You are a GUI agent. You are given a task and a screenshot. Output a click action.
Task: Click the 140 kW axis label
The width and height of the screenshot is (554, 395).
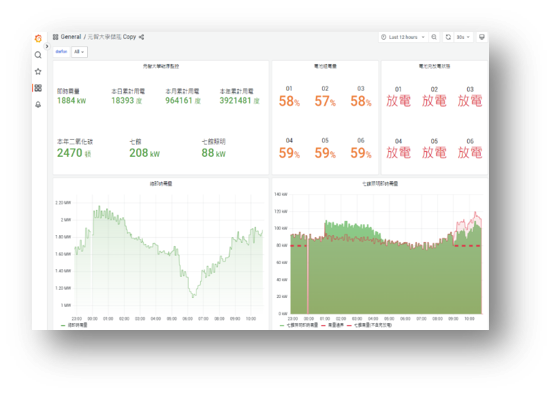point(281,194)
